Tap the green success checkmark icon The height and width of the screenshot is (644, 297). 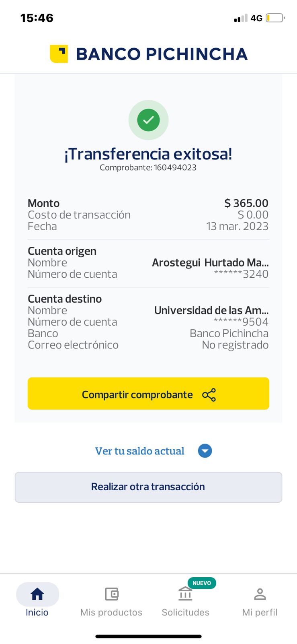pyautogui.click(x=148, y=120)
